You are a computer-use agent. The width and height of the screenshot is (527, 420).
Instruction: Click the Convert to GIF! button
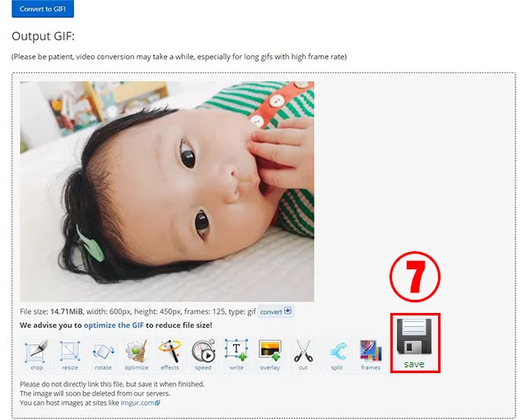tap(43, 9)
